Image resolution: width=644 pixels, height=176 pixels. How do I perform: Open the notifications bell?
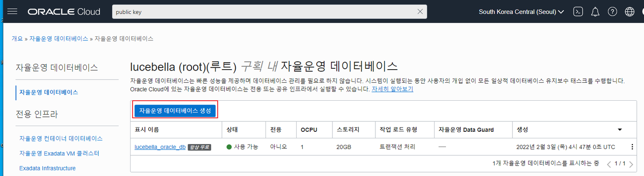click(x=595, y=12)
